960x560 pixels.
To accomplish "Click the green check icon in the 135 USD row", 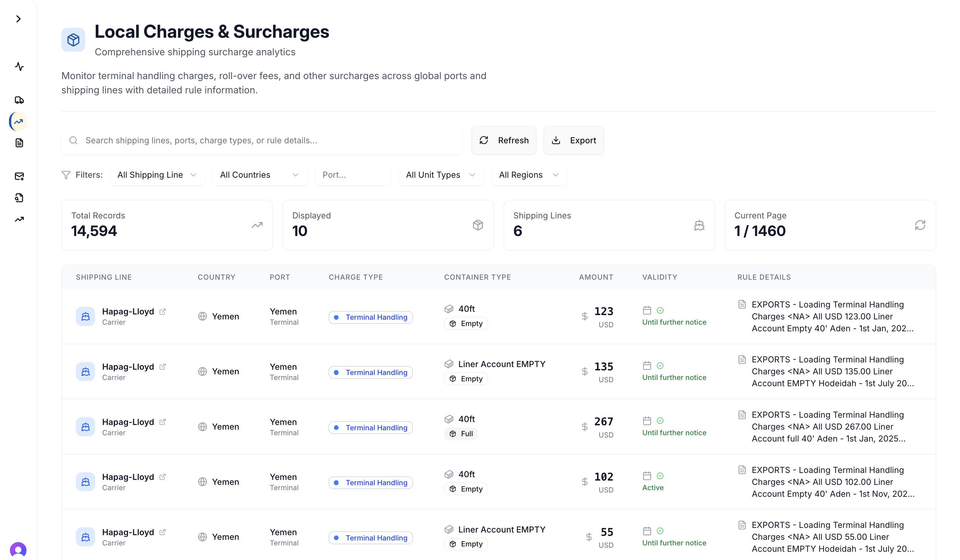I will (x=660, y=365).
